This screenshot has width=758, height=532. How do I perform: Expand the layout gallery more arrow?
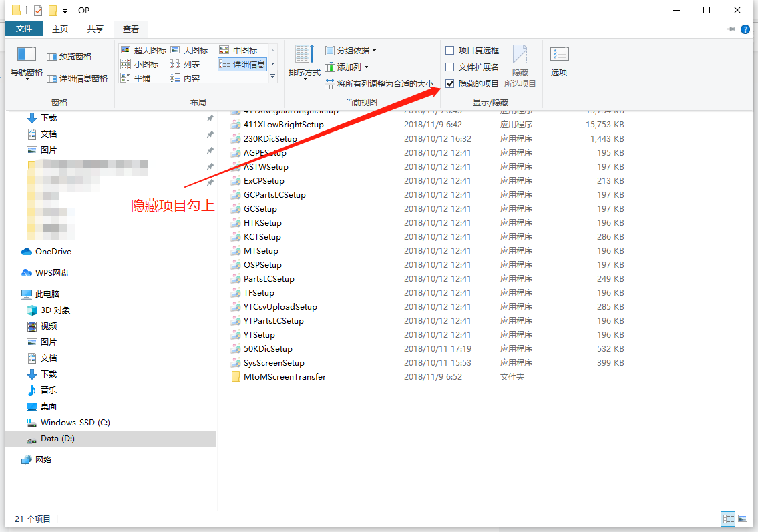[273, 77]
